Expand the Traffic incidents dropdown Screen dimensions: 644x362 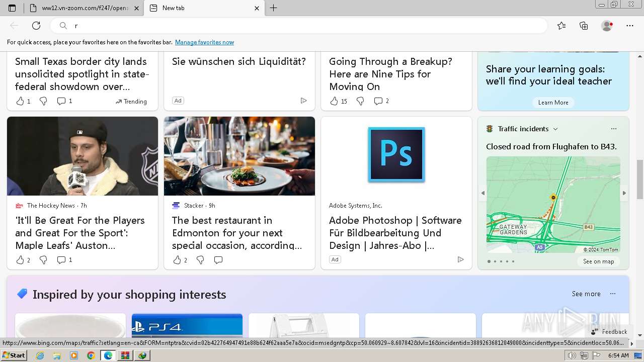pyautogui.click(x=555, y=129)
